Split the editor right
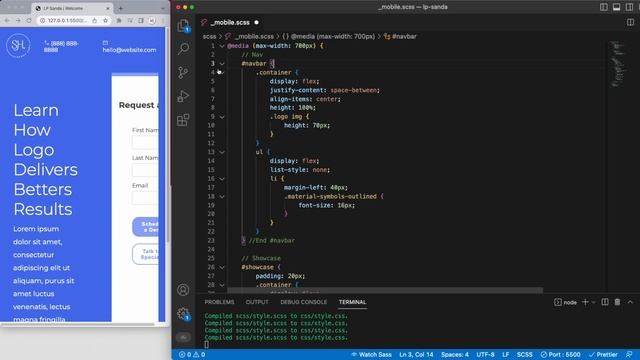Screen dimensions: 640x360 click(630, 22)
